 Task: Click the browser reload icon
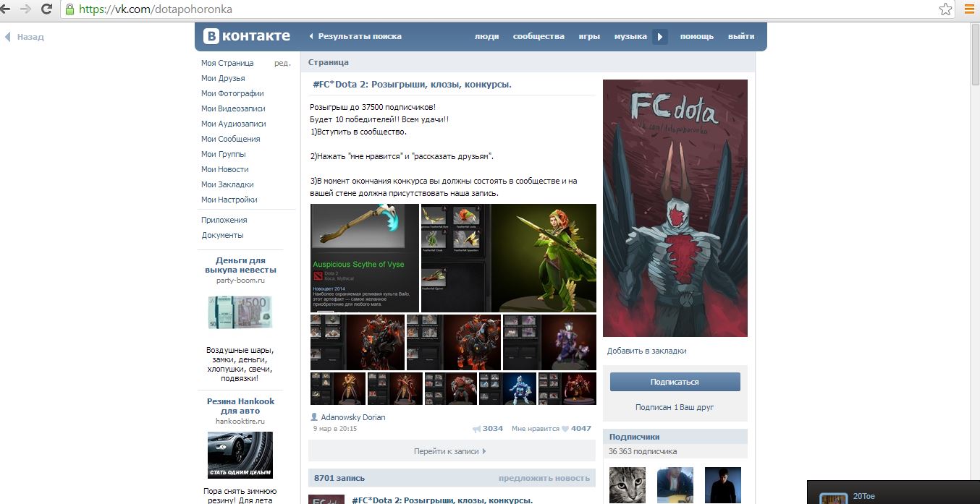(47, 9)
